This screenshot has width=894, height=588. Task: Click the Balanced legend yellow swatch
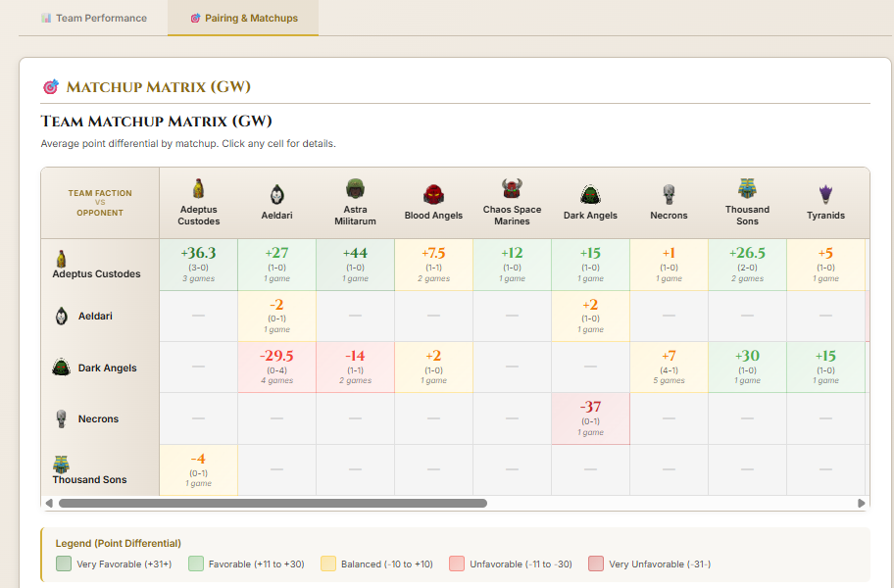[x=327, y=563]
